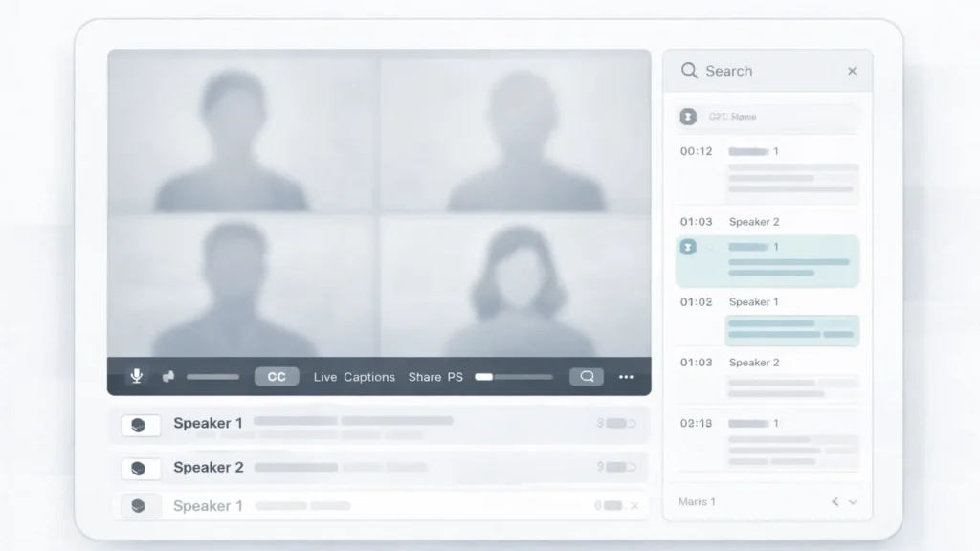
Task: Open the down chevron at transcript panel footer
Action: [x=853, y=502]
